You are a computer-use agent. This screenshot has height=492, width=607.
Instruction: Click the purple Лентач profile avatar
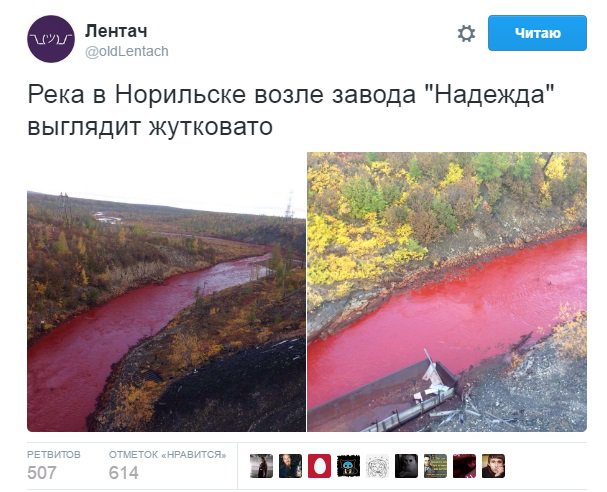[x=51, y=39]
